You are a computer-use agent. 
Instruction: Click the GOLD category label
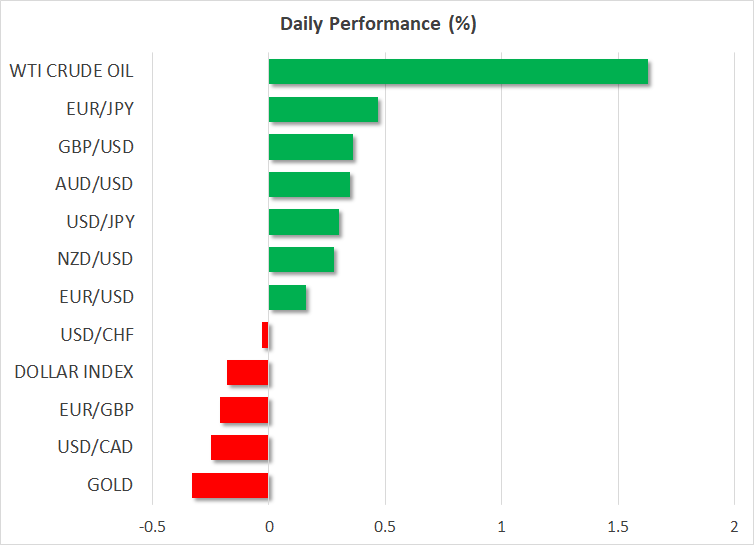[110, 485]
